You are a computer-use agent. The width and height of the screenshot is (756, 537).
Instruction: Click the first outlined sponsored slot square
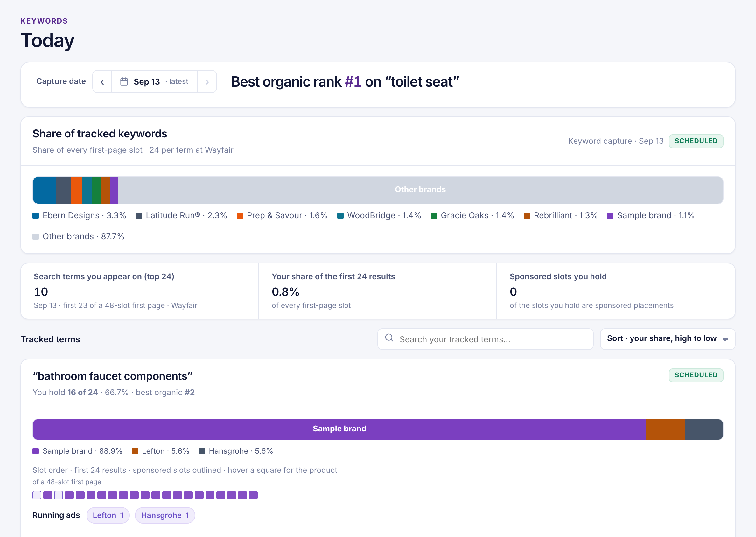pos(37,495)
